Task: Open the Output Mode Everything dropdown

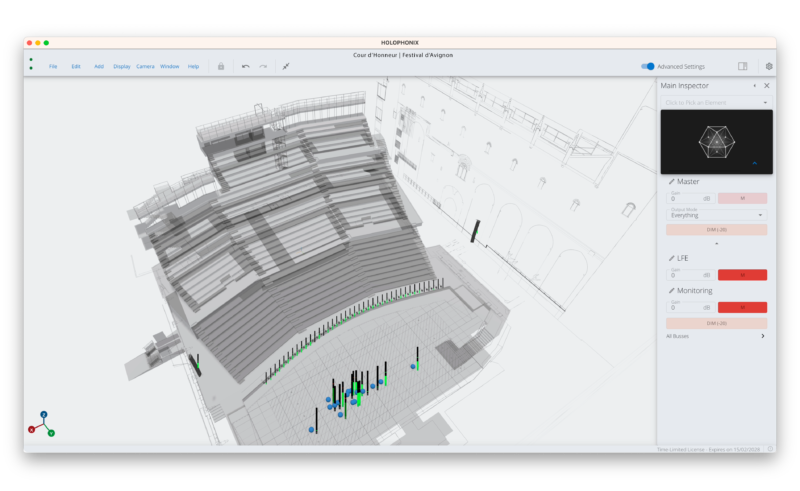Action: coord(716,214)
